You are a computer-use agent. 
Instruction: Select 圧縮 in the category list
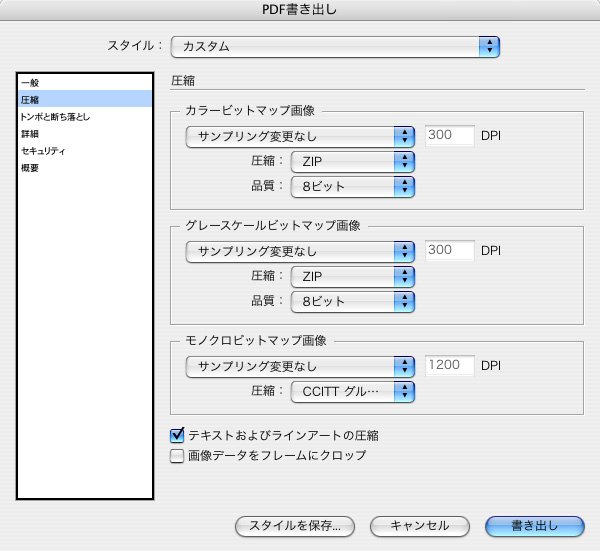coord(85,99)
